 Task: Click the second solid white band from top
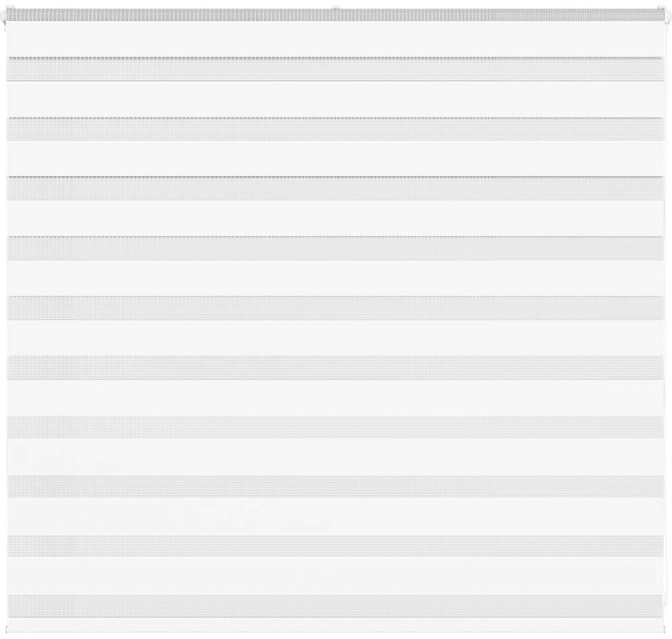(x=335, y=99)
